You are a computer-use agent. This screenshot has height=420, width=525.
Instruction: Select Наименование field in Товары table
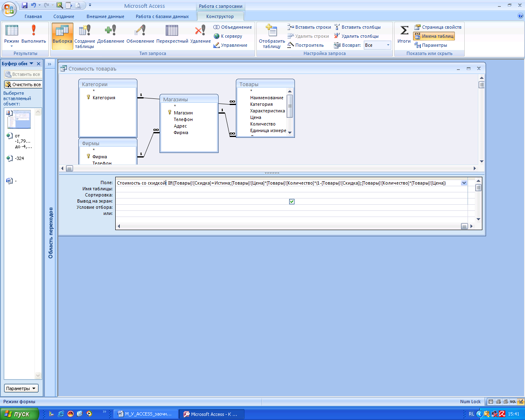click(x=267, y=98)
